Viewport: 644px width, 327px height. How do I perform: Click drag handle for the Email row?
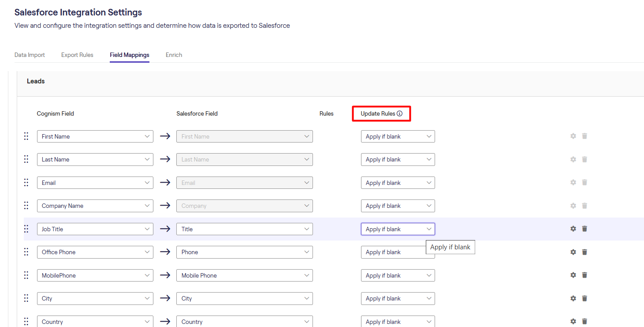[26, 183]
